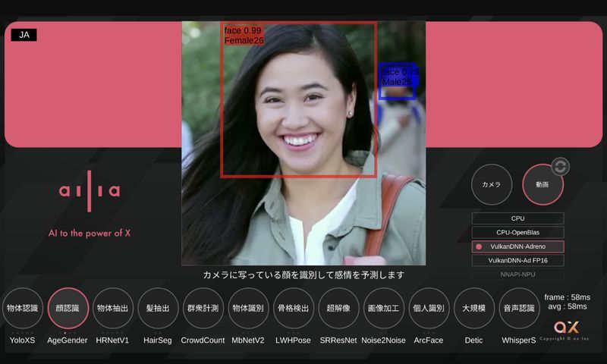
Task: Select the 画像加工 Noise2Noise mode
Action: coord(384,309)
